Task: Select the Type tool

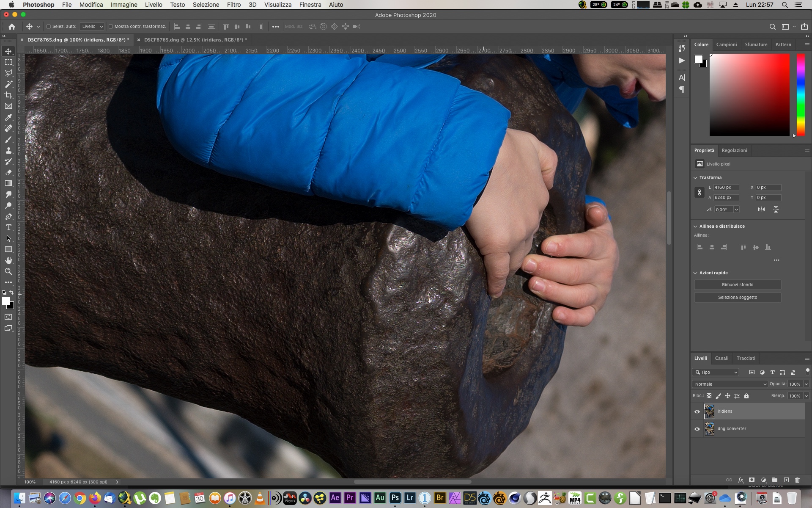Action: [8, 227]
